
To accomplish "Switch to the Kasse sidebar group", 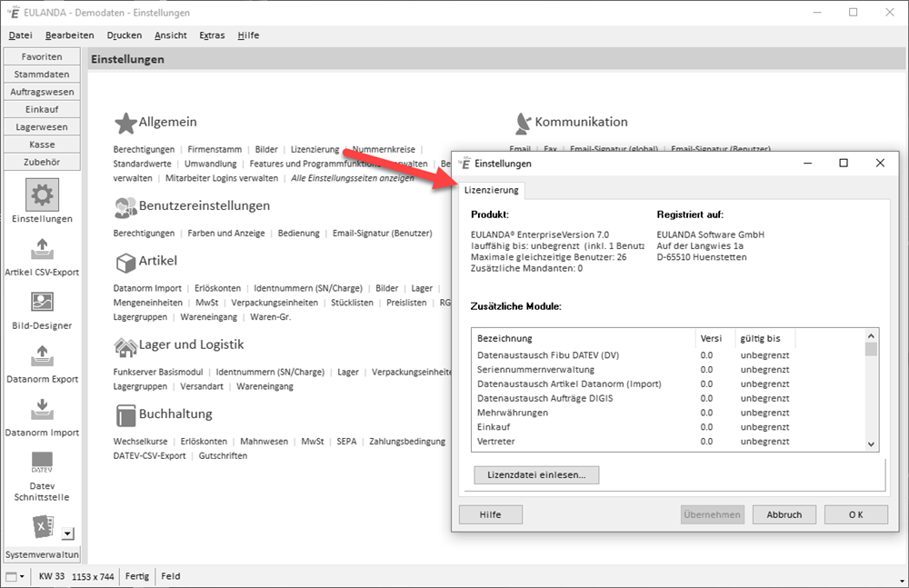I will click(42, 145).
